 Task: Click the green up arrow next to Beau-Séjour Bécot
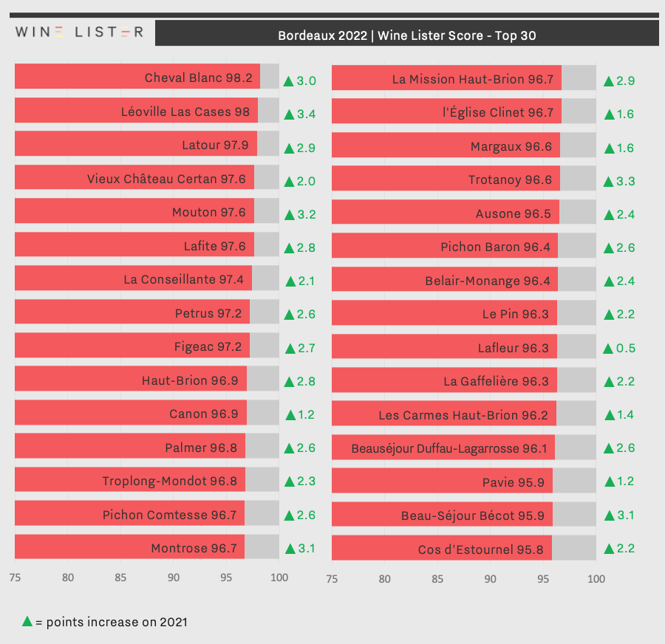610,515
